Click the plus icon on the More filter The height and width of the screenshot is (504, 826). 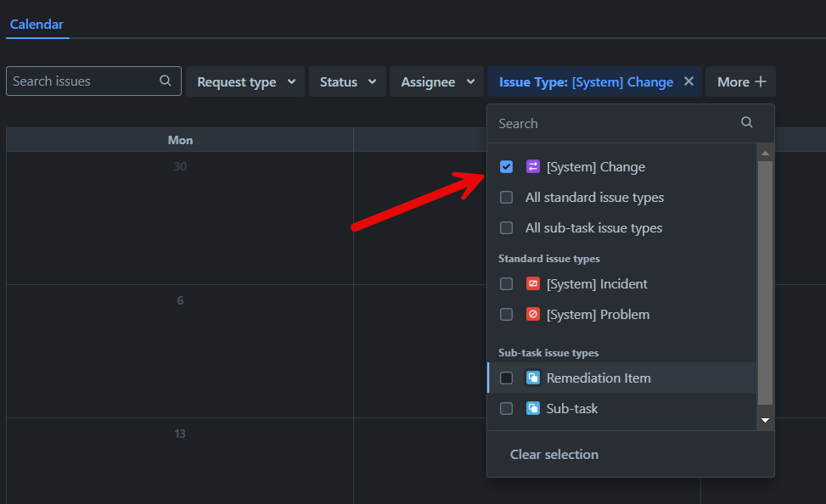[x=760, y=81]
